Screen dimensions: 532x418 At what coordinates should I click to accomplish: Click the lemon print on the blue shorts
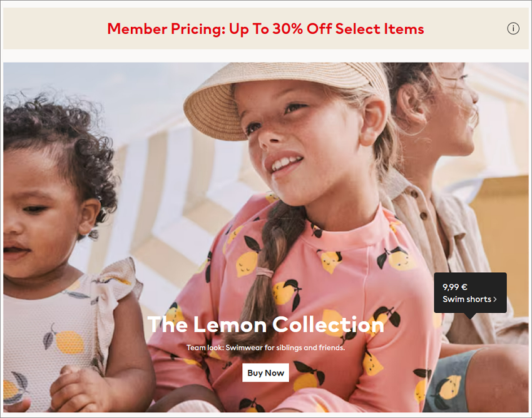450,387
